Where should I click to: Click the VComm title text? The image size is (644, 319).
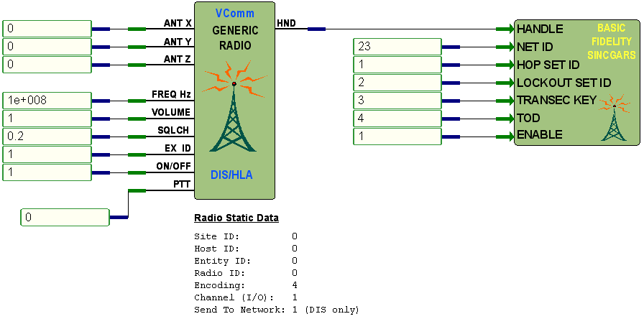click(235, 13)
